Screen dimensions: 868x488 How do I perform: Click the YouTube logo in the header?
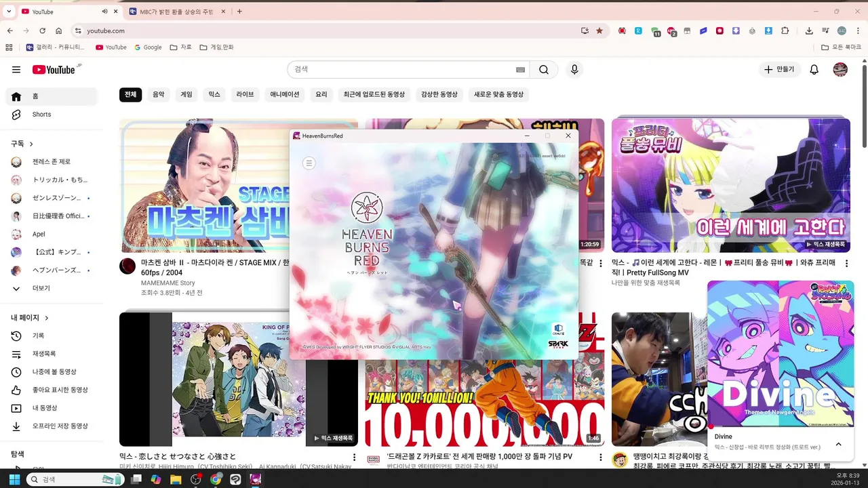point(54,70)
